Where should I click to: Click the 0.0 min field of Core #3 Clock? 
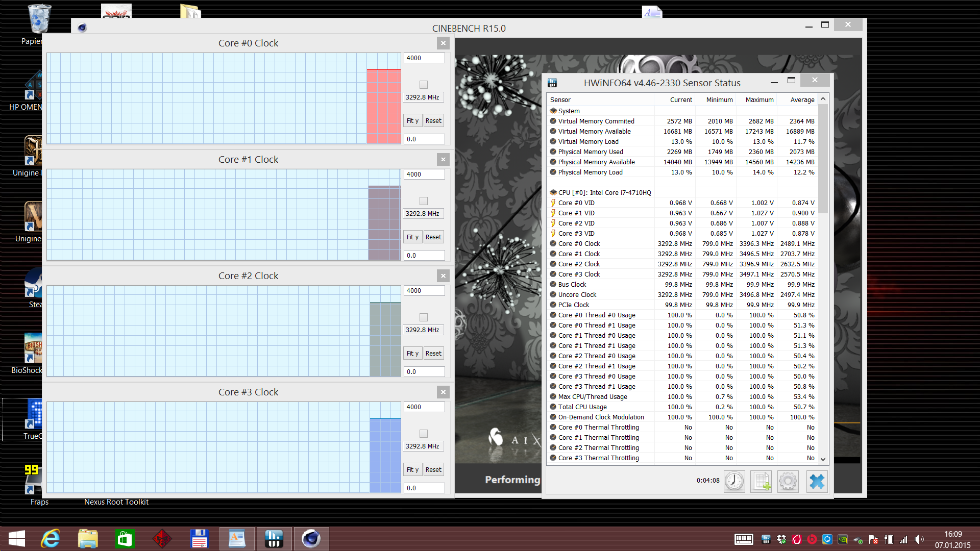[424, 488]
